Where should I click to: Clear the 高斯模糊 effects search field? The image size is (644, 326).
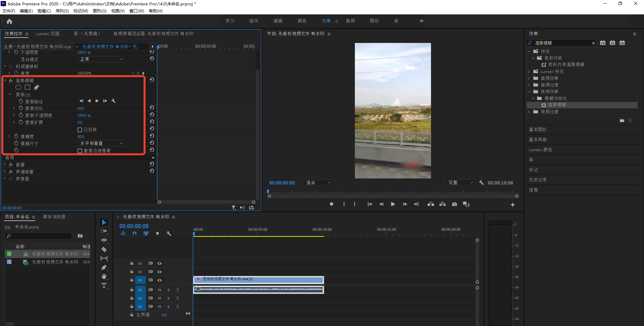pos(593,43)
